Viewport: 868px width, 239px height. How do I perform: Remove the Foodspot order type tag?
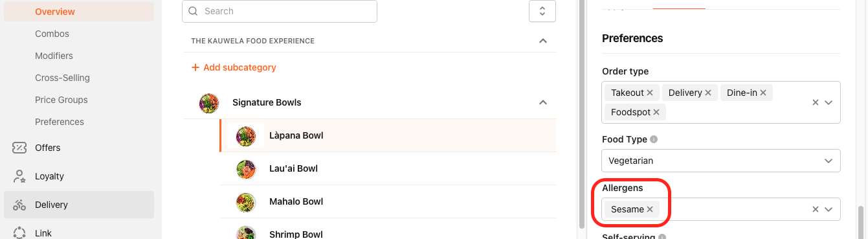656,112
